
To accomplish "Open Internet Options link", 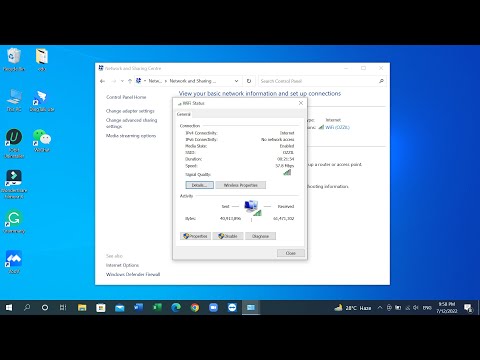I will pyautogui.click(x=122, y=265).
